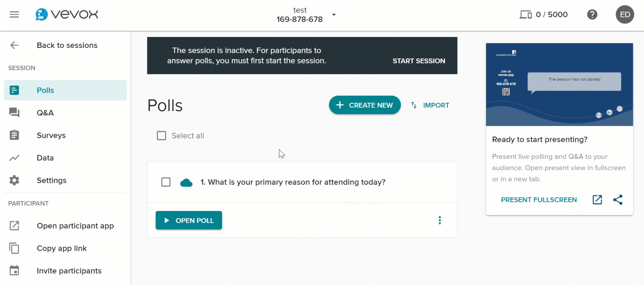Click the share icon in presenter card
This screenshot has height=285, width=644.
pyautogui.click(x=618, y=200)
